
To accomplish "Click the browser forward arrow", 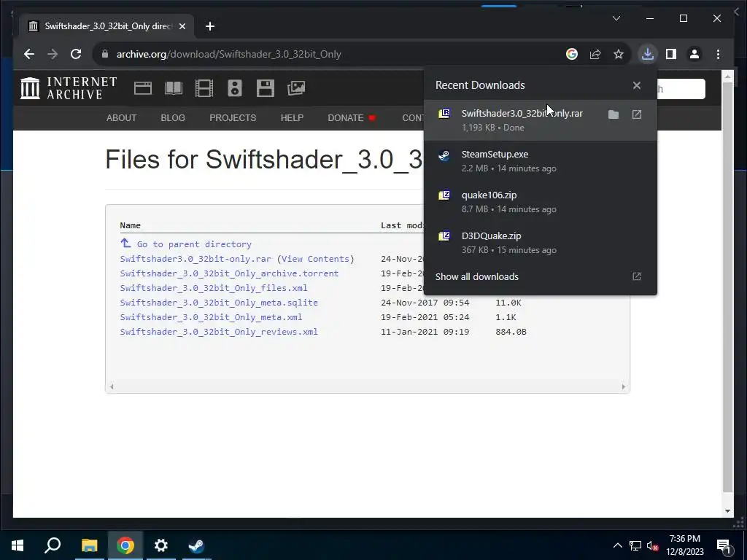I will click(53, 54).
